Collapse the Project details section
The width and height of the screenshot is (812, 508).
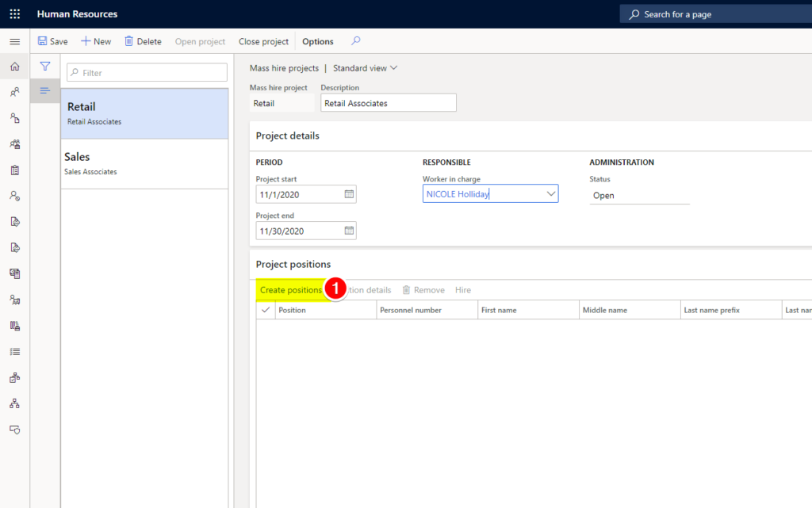[287, 136]
